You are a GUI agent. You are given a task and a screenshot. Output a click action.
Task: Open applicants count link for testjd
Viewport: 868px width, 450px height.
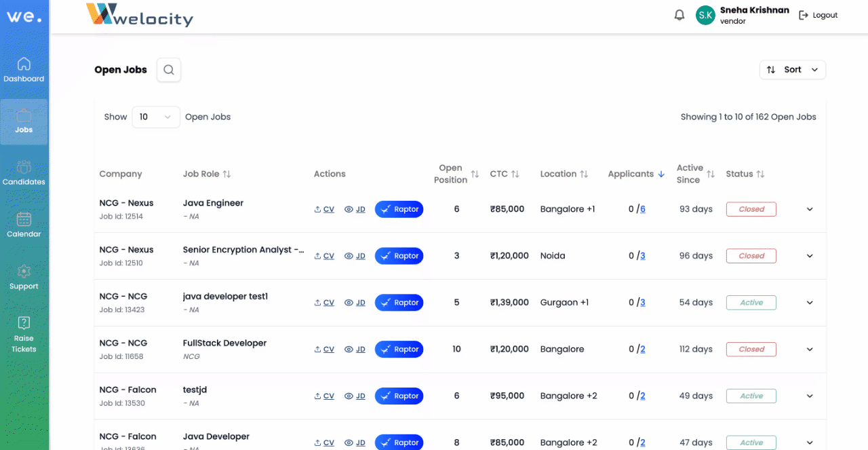coord(643,396)
